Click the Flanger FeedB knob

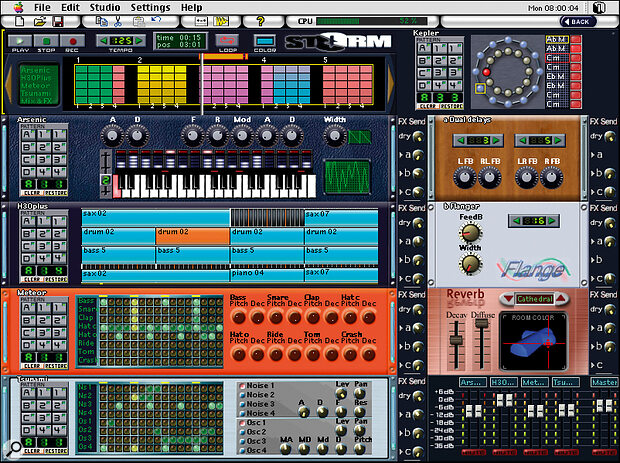pos(470,232)
